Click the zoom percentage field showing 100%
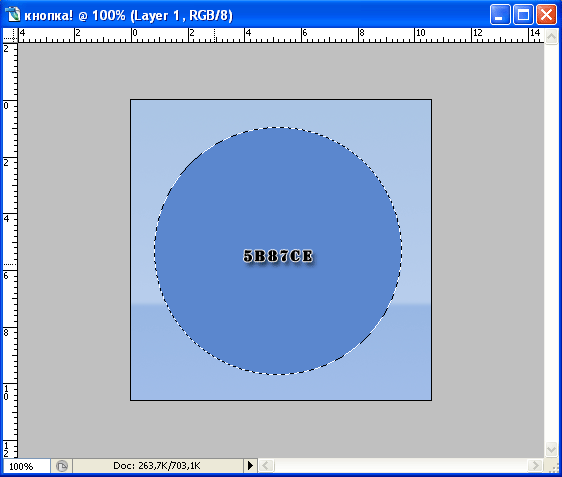562x477 pixels. [26, 466]
